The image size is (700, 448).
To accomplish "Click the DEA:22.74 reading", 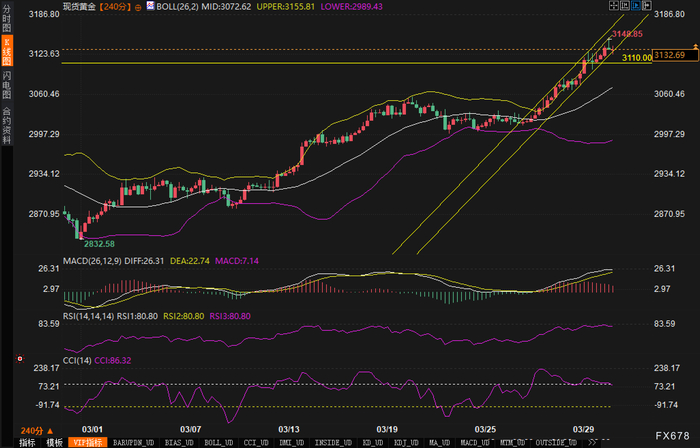I will click(x=190, y=261).
